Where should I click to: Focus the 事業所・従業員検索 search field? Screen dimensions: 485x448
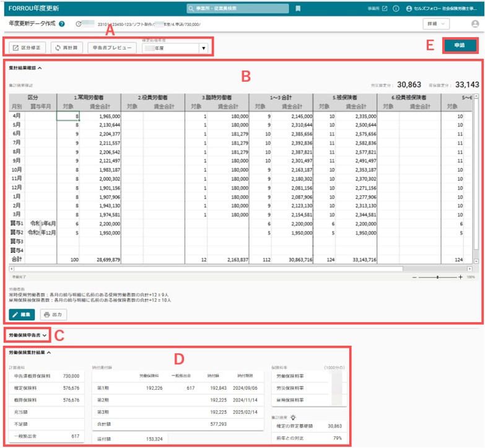click(238, 8)
